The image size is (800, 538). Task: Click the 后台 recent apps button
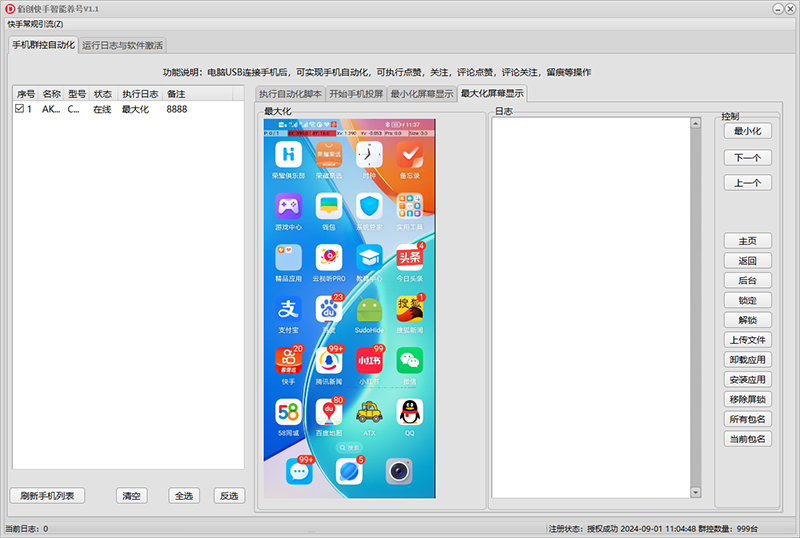[x=747, y=280]
